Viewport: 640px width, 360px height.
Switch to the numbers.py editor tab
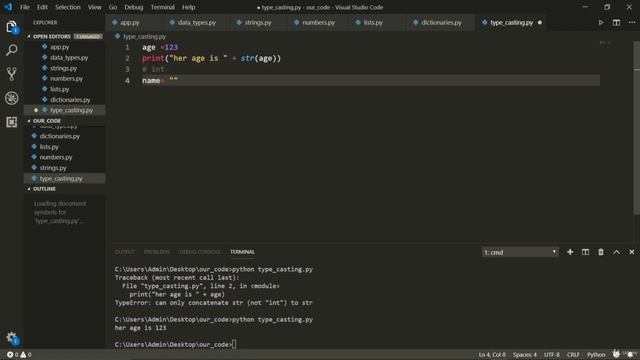pyautogui.click(x=318, y=22)
